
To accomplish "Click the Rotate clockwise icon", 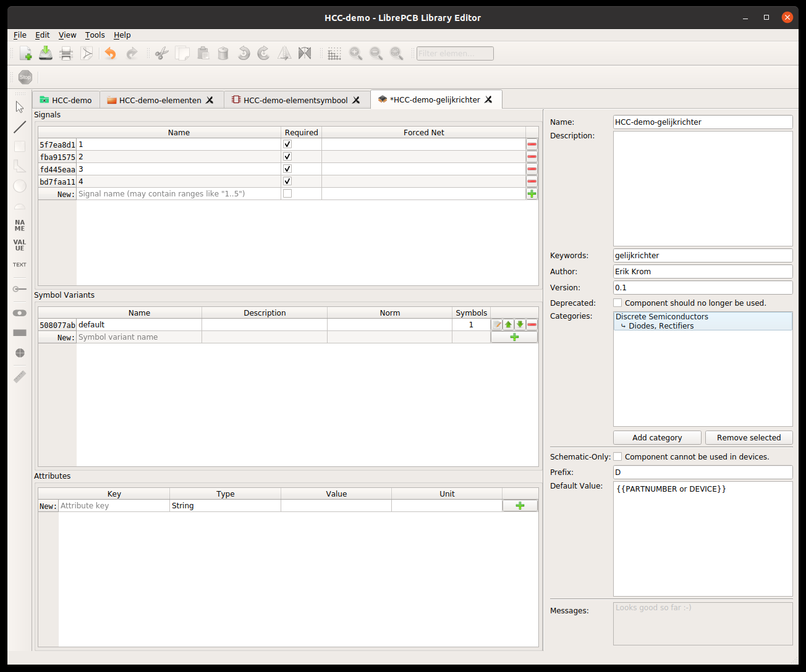I will (264, 54).
